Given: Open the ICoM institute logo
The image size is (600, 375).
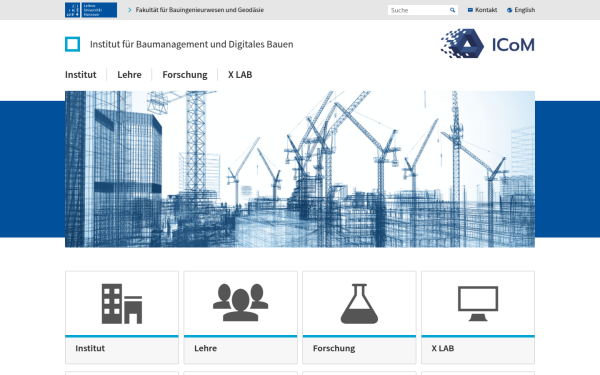Looking at the screenshot, I should (487, 44).
